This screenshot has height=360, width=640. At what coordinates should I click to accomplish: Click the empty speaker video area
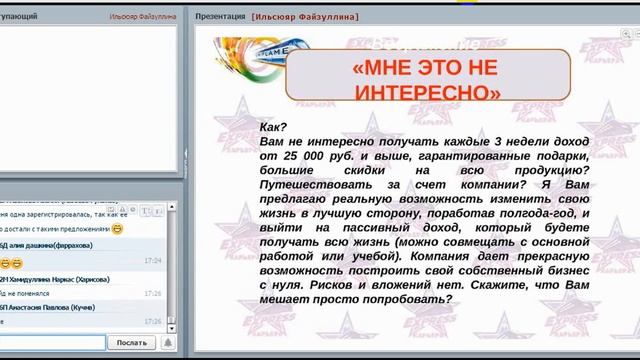(88, 98)
